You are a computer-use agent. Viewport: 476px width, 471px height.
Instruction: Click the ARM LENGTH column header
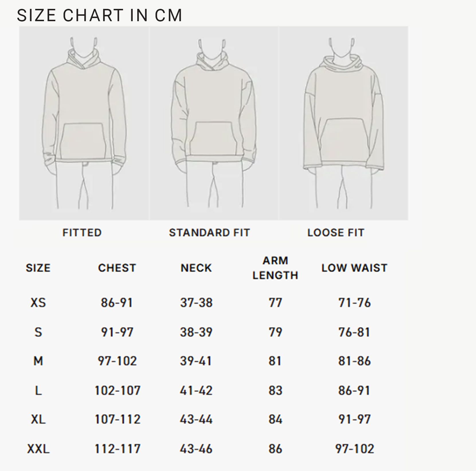[x=275, y=268]
